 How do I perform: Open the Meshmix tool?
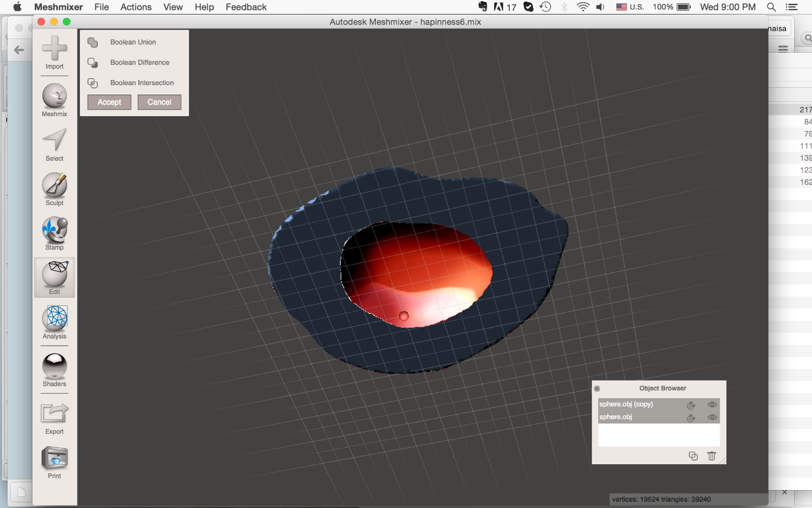pos(55,100)
